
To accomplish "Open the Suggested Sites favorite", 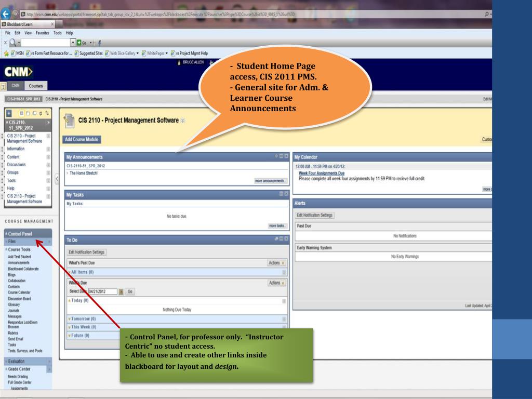I will click(x=88, y=54).
